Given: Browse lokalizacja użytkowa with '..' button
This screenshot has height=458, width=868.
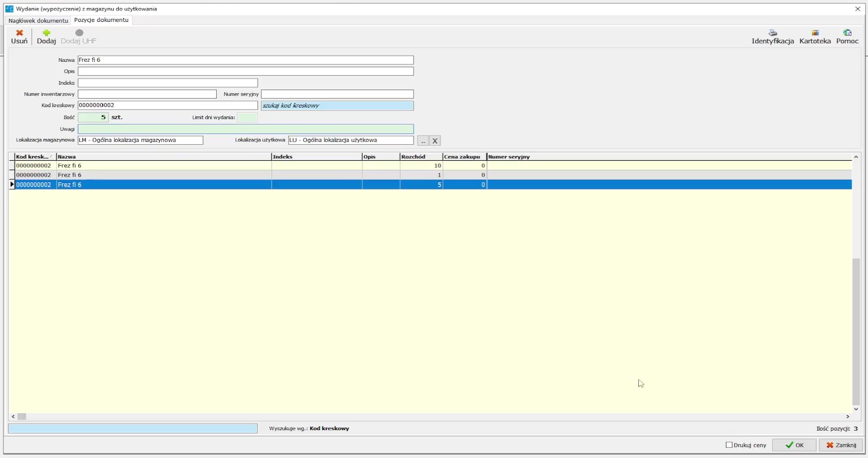Looking at the screenshot, I should [423, 141].
